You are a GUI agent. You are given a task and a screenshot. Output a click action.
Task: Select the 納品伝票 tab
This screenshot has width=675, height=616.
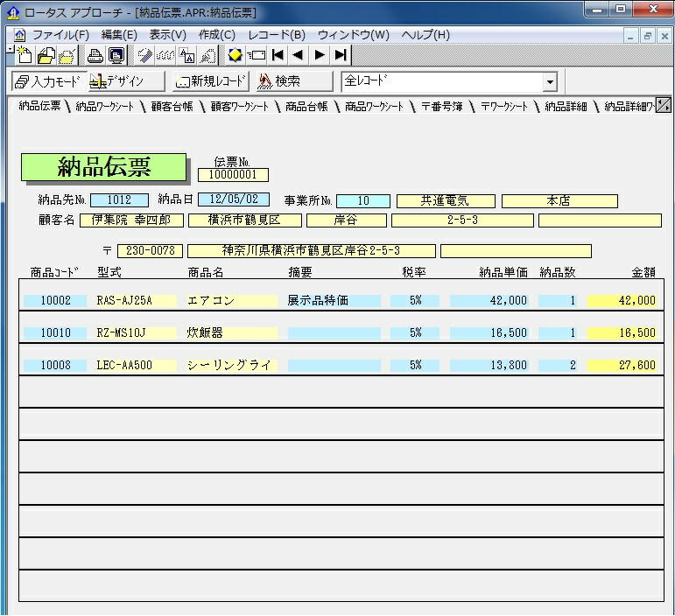click(39, 106)
